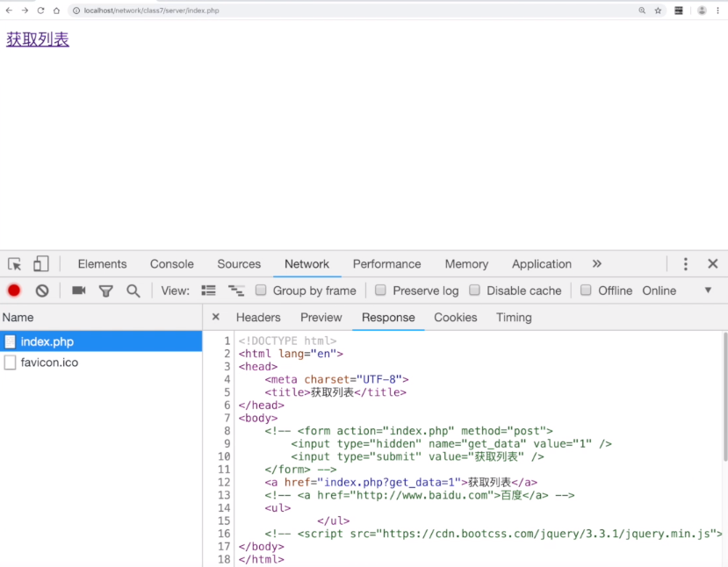Click the zoom magnifier icon in the address bar
The image size is (728, 567).
pos(642,11)
